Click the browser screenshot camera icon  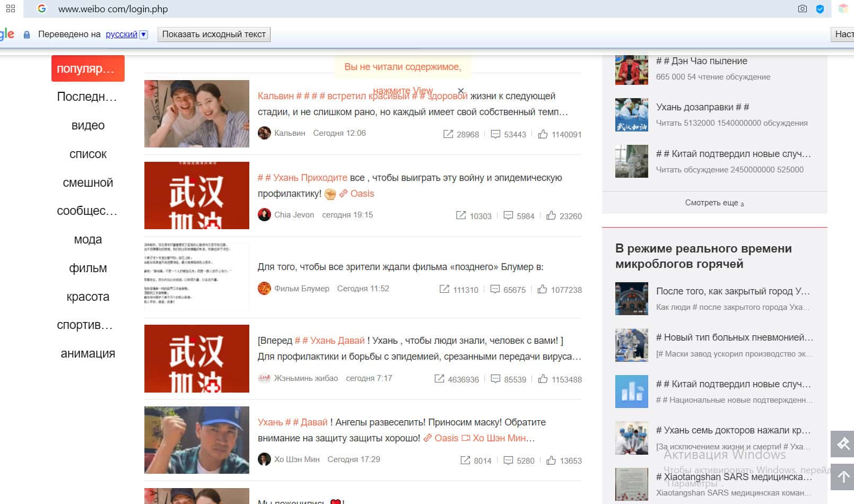(803, 8)
